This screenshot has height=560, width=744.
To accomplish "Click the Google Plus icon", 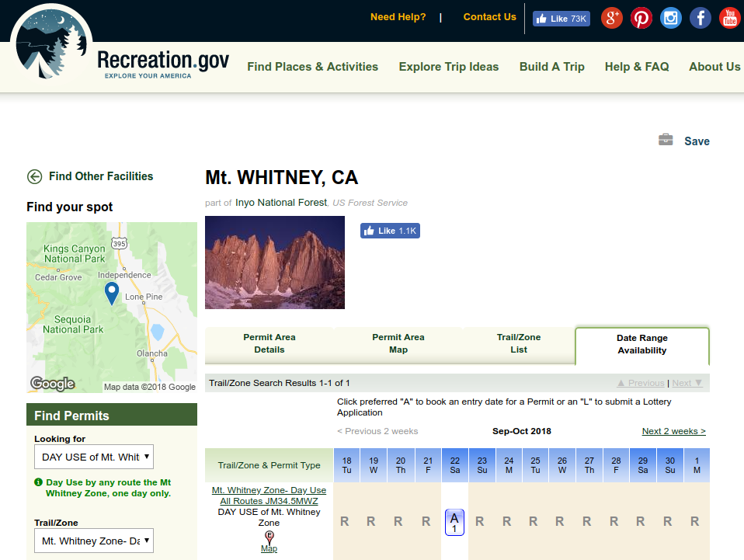I will (x=612, y=18).
